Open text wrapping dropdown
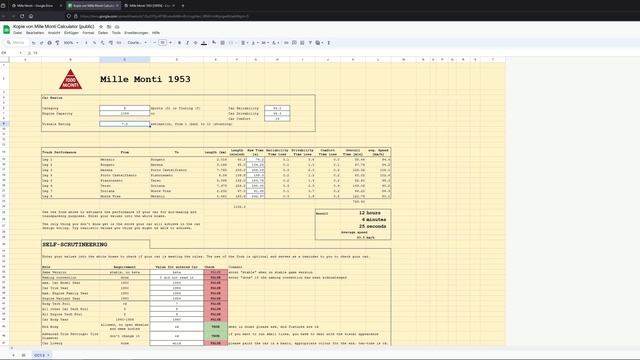Image resolution: width=640 pixels, height=360 pixels. [264, 42]
